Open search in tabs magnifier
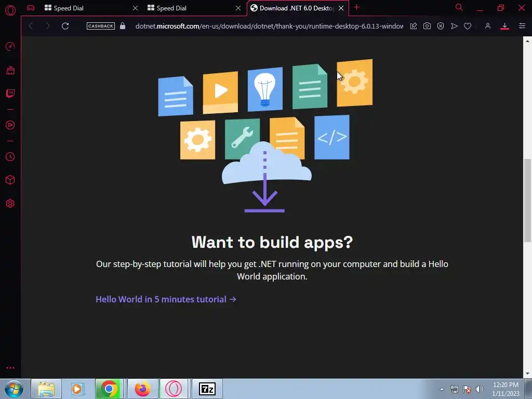Viewport: 532px width, 399px height. 459,7
